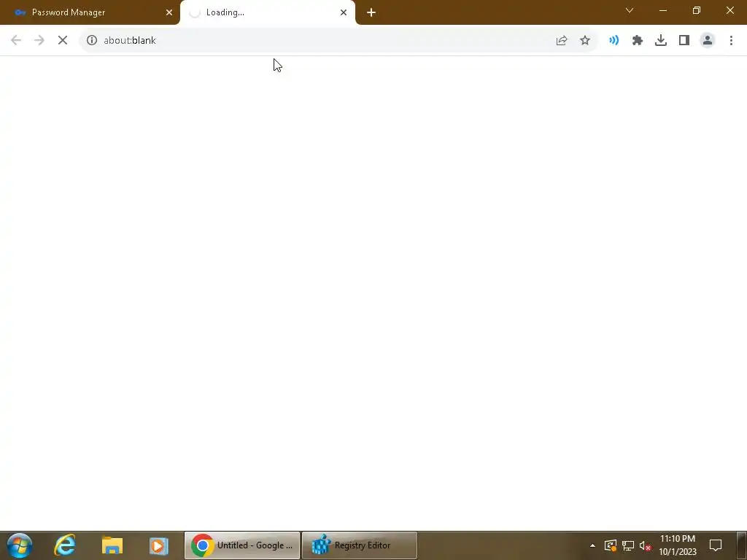Open the notification center icon
The image size is (747, 560).
tap(716, 545)
